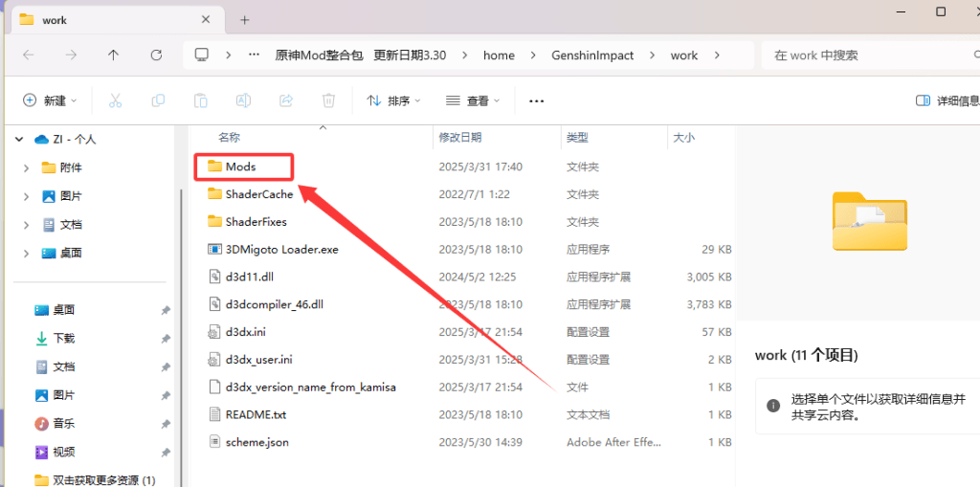Open the 排序 (Sort) dropdown menu

(393, 100)
